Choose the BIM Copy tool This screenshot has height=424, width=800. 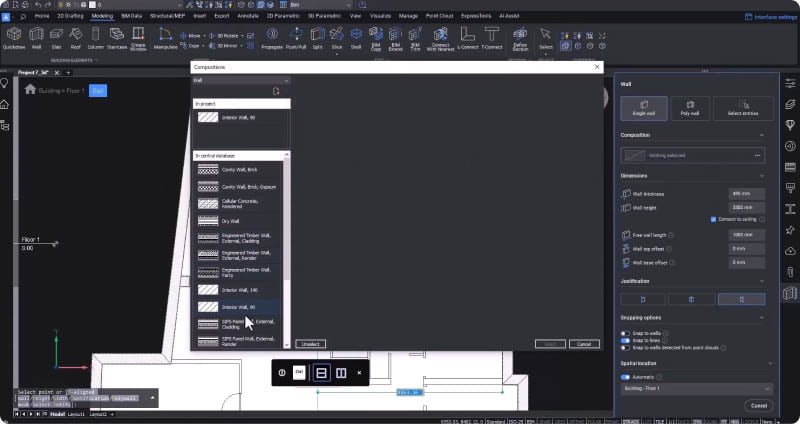tap(376, 39)
